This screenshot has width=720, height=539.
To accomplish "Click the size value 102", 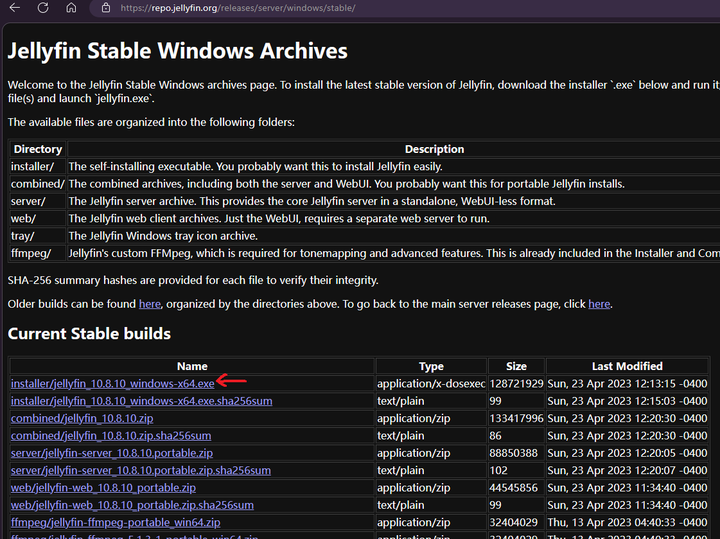I will click(x=499, y=471).
